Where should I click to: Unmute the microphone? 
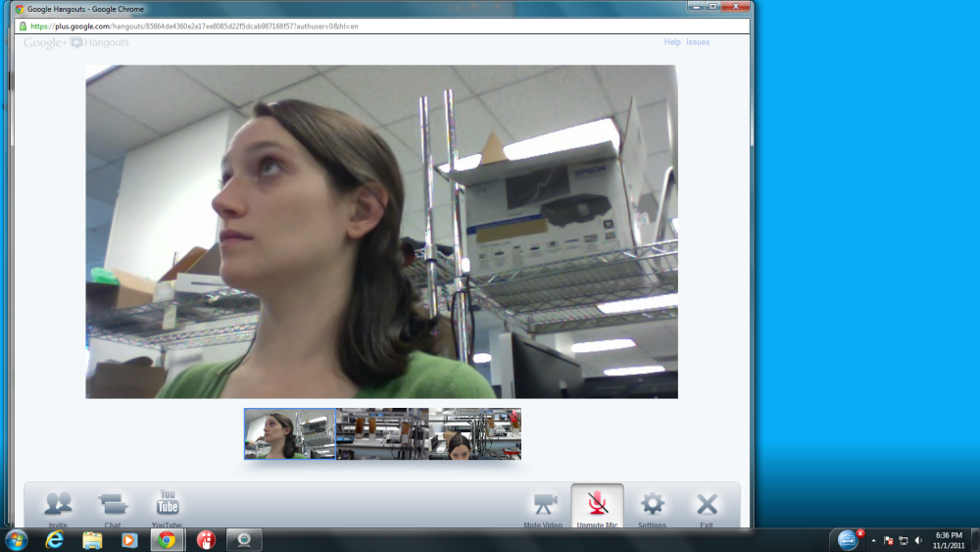pos(597,506)
